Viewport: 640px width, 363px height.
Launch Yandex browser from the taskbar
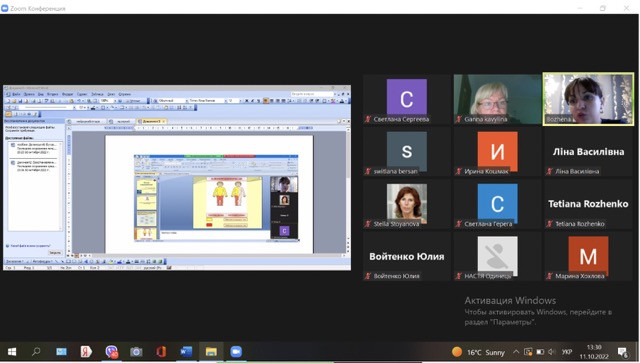tap(86, 352)
